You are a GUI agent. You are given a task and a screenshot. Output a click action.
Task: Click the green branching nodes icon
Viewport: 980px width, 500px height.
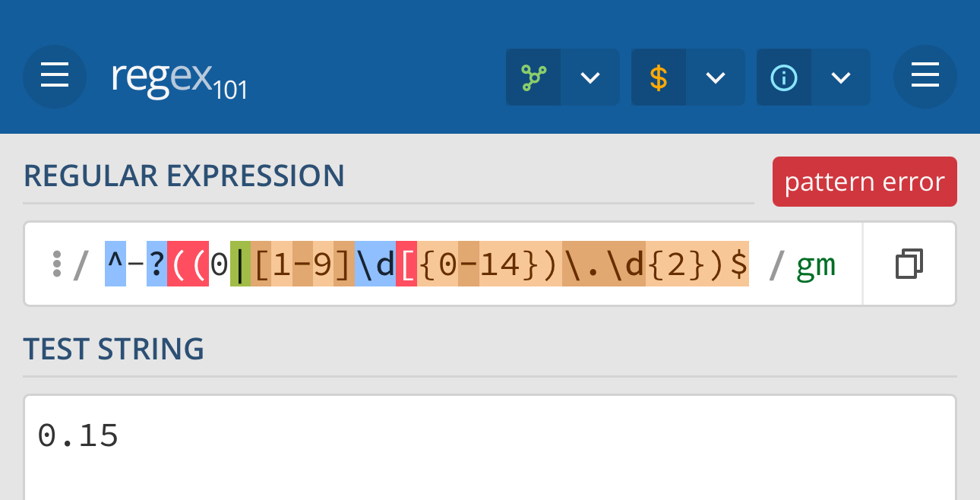533,78
